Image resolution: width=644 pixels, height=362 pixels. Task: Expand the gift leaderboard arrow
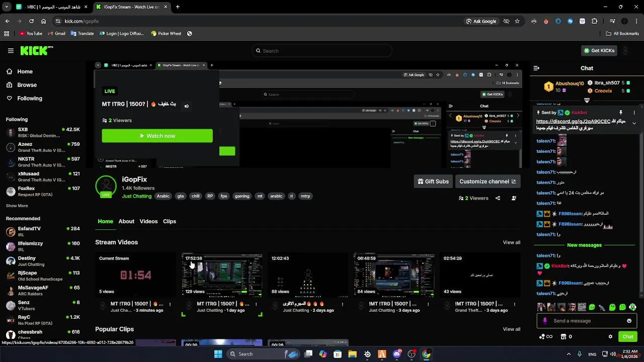pos(587,101)
